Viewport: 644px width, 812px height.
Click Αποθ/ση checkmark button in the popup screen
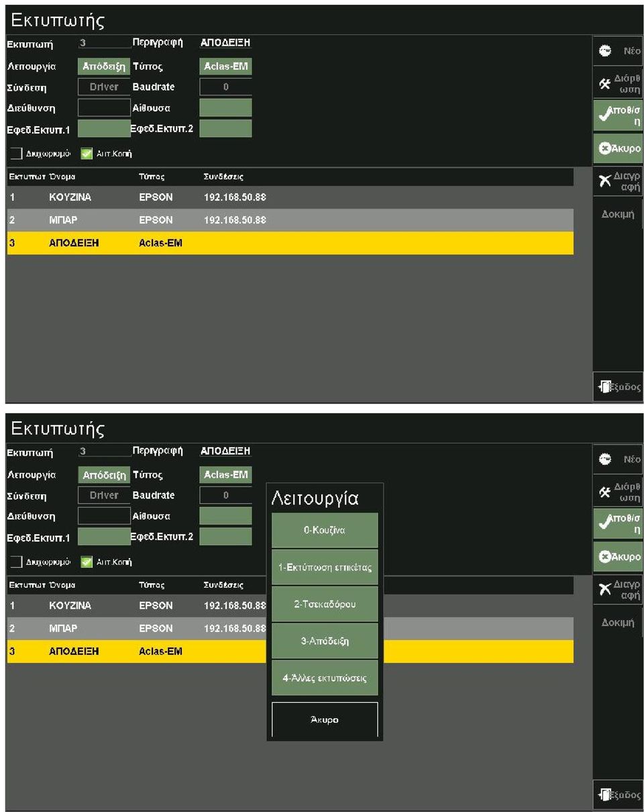618,524
